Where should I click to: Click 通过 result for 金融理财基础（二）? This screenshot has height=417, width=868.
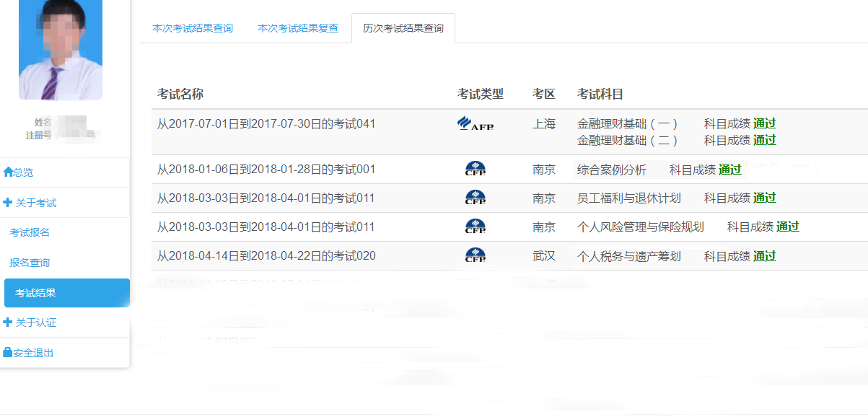coord(764,140)
